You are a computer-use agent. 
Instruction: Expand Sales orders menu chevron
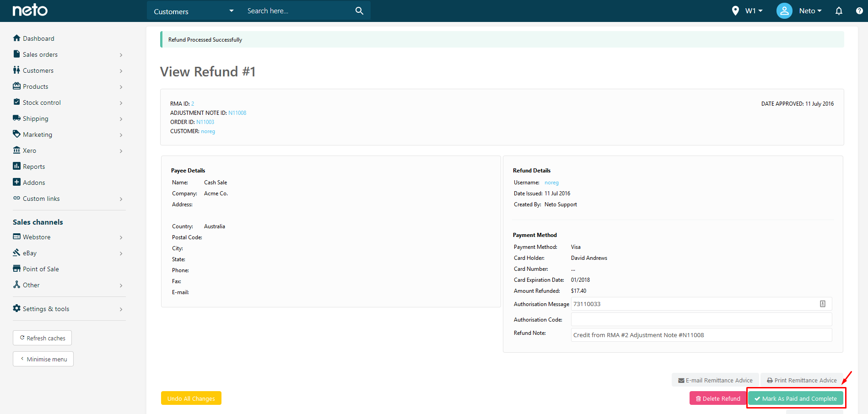121,55
